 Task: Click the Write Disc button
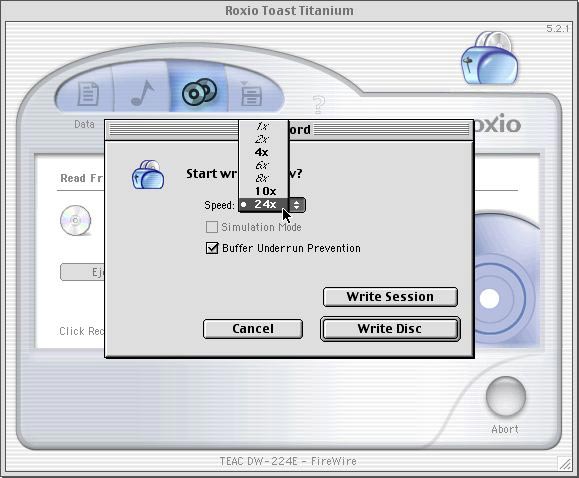point(390,328)
